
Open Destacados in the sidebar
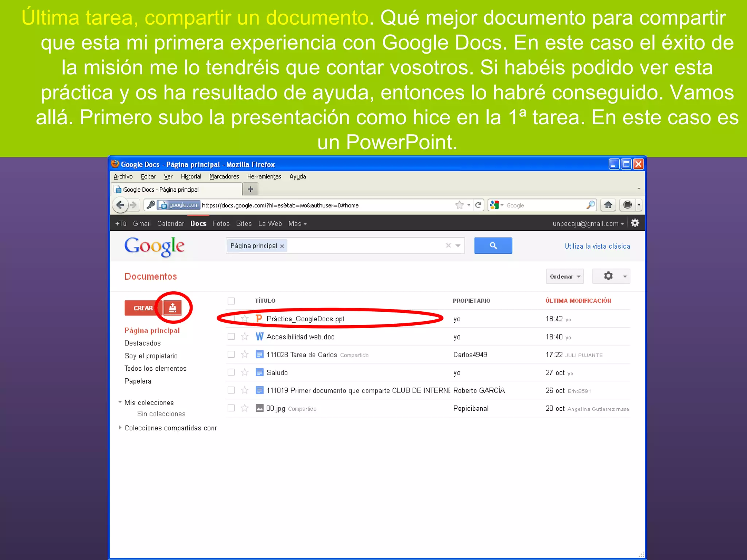(142, 343)
